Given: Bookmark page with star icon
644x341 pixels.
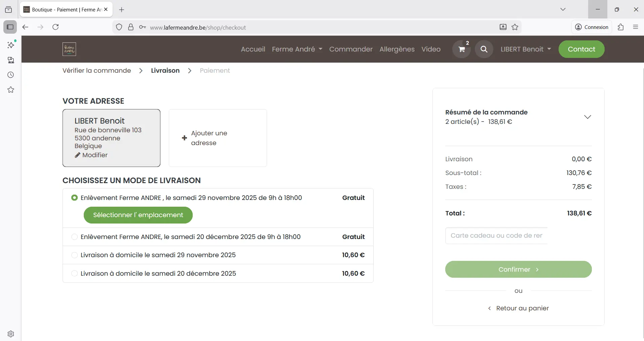Looking at the screenshot, I should point(515,27).
